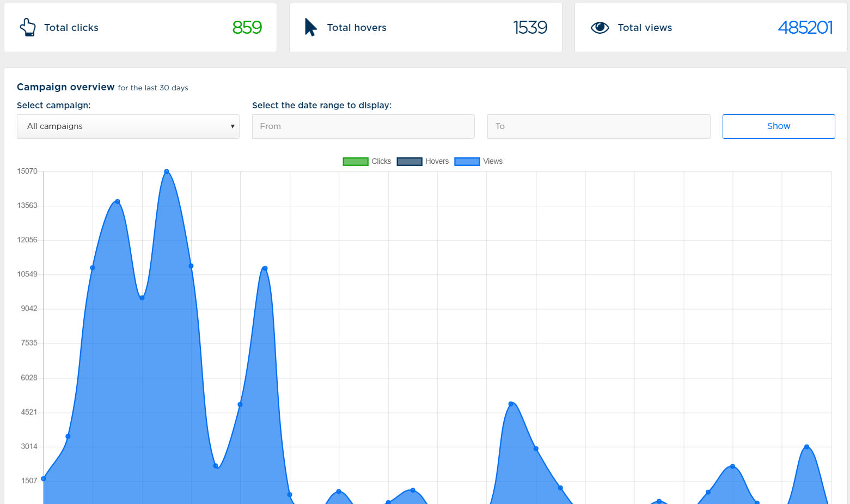850x504 pixels.
Task: Click the 1539 total hovers value
Action: pyautogui.click(x=530, y=27)
